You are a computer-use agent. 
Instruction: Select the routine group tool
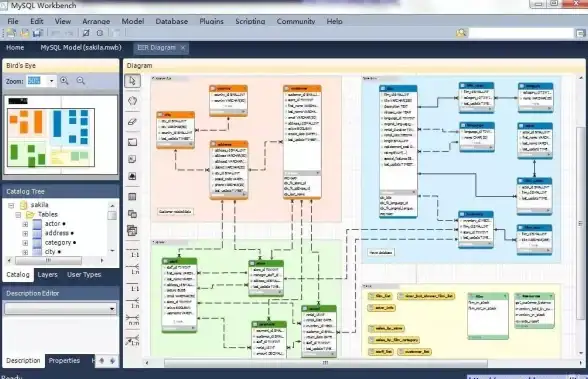click(x=132, y=231)
